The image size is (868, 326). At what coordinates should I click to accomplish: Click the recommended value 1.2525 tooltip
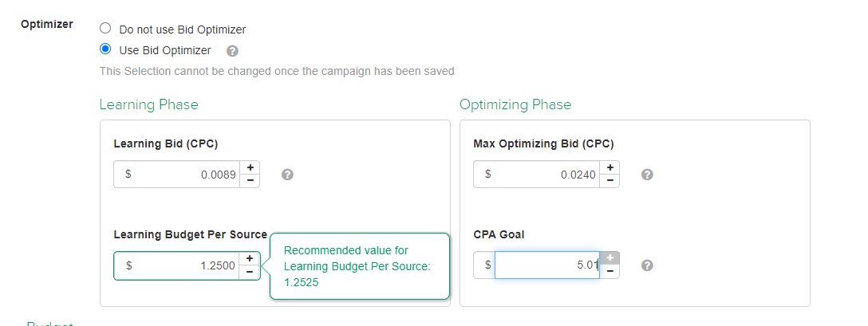(360, 266)
